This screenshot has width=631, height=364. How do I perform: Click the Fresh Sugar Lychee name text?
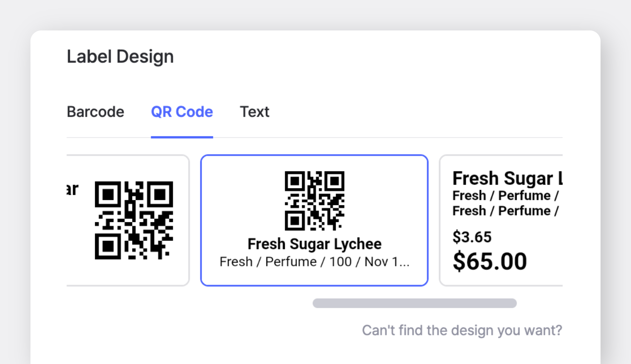click(x=314, y=243)
